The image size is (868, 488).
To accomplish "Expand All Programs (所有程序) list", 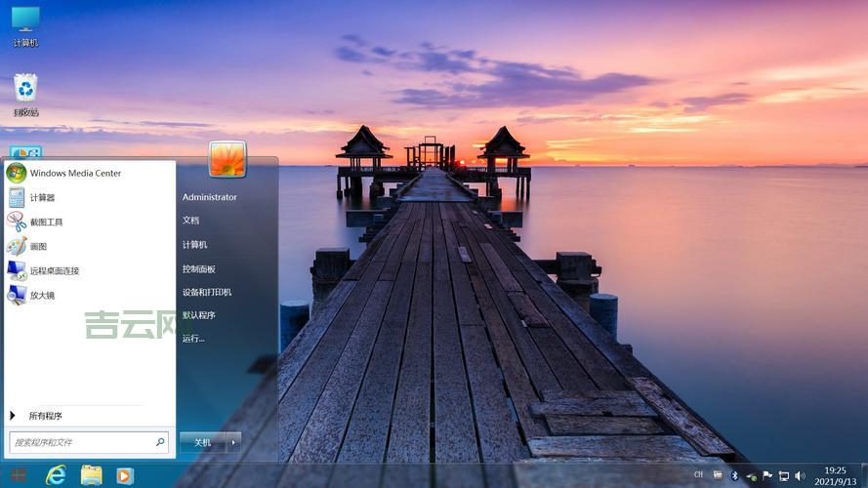I will point(45,416).
